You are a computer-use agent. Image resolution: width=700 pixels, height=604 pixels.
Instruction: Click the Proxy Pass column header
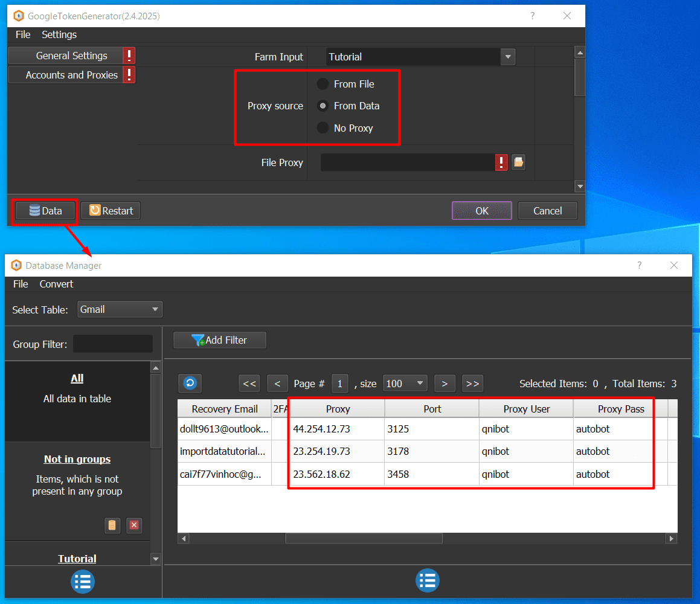pos(620,409)
